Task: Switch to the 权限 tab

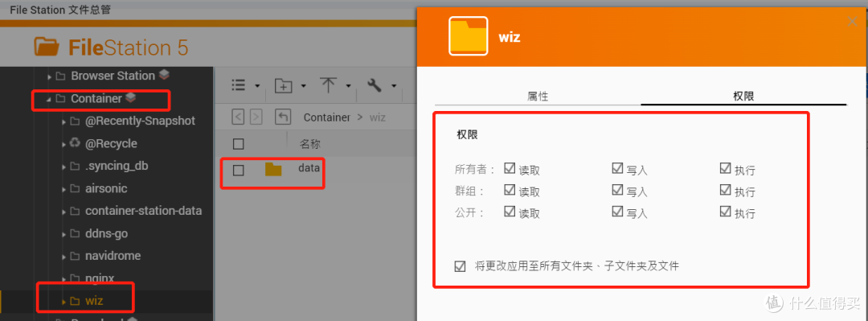Action: click(743, 96)
